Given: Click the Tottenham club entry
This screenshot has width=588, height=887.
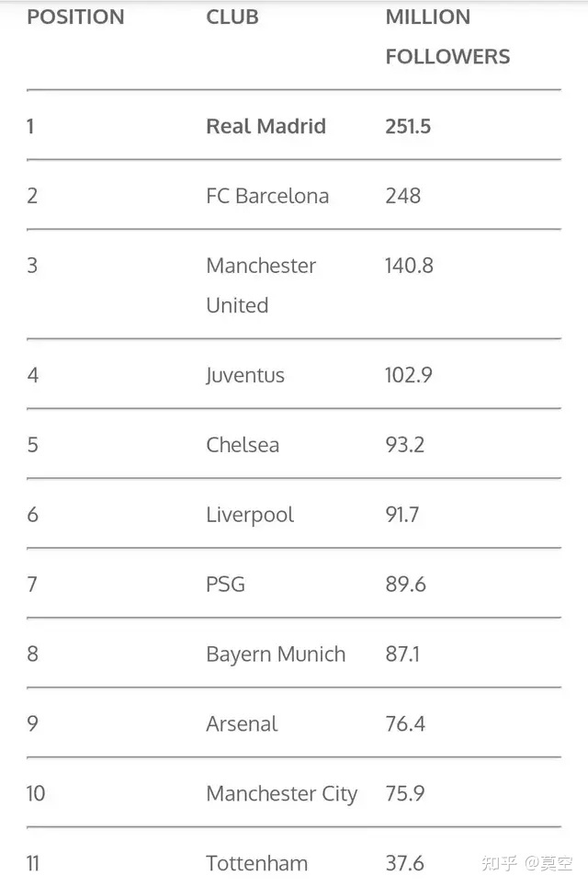Looking at the screenshot, I should (x=257, y=863).
